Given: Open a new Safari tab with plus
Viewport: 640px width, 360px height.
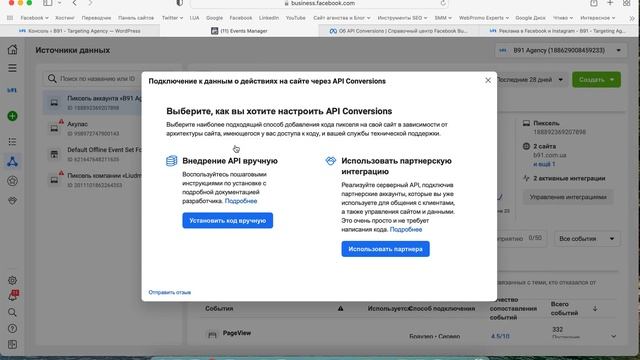Looking at the screenshot, I should point(610,3).
